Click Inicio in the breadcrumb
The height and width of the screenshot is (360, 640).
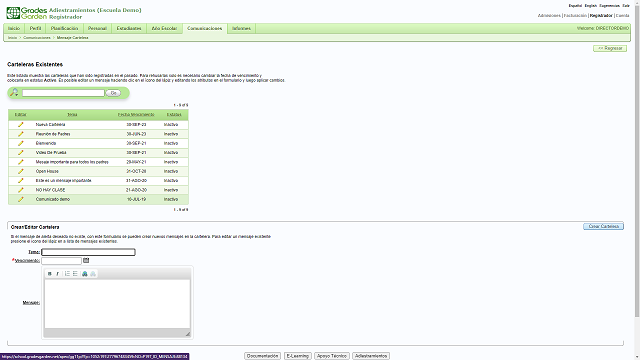point(13,38)
